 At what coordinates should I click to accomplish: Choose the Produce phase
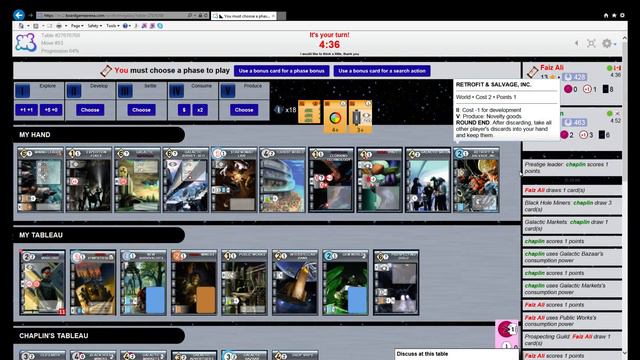[244, 110]
